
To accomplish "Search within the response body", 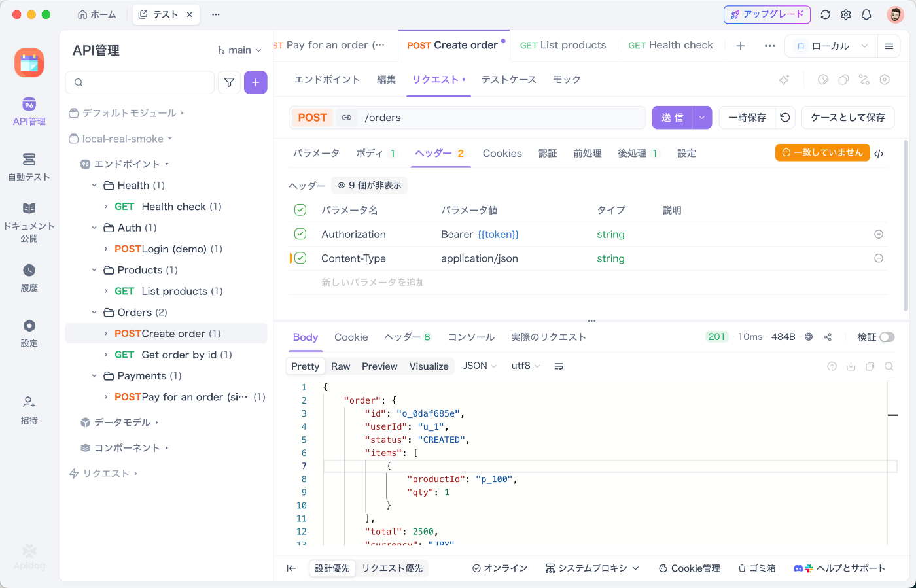I will [889, 366].
